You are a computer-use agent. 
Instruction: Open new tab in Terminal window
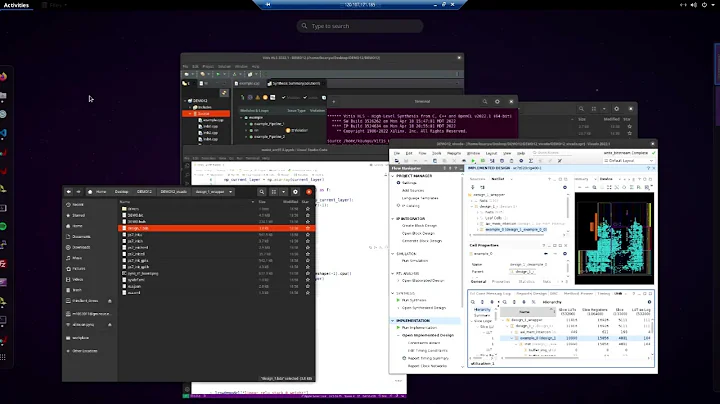[x=334, y=101]
